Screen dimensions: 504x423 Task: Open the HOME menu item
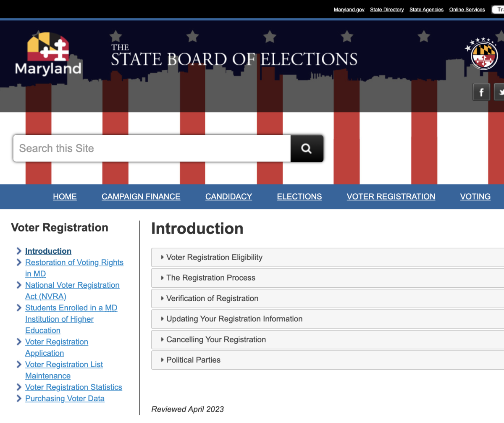[65, 197]
